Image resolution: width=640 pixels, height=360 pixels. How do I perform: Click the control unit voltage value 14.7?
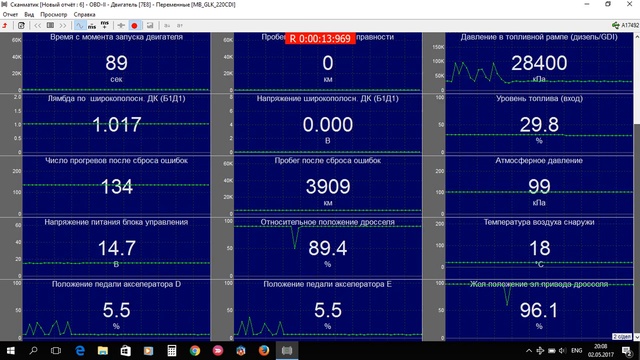(x=117, y=248)
